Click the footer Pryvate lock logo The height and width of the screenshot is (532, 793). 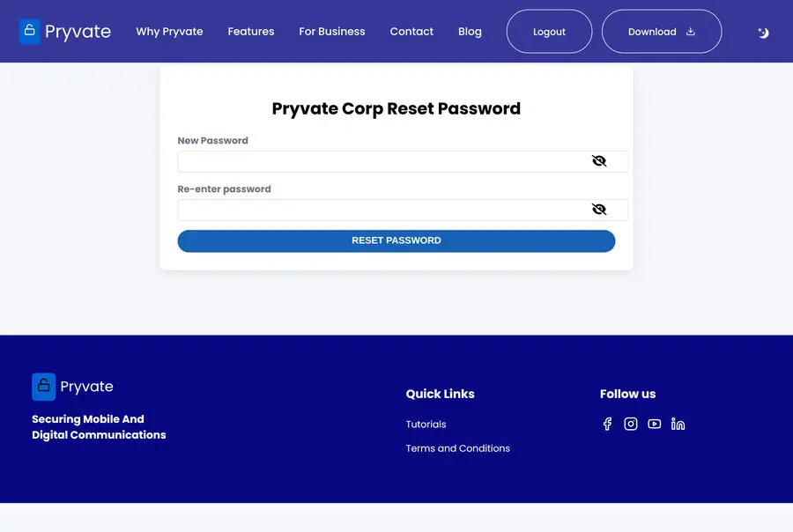[x=43, y=387]
